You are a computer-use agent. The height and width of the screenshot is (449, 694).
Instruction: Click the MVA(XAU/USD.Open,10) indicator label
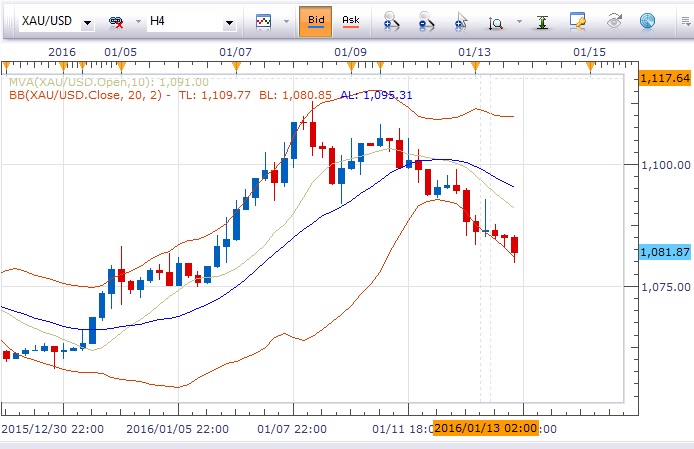(108, 82)
